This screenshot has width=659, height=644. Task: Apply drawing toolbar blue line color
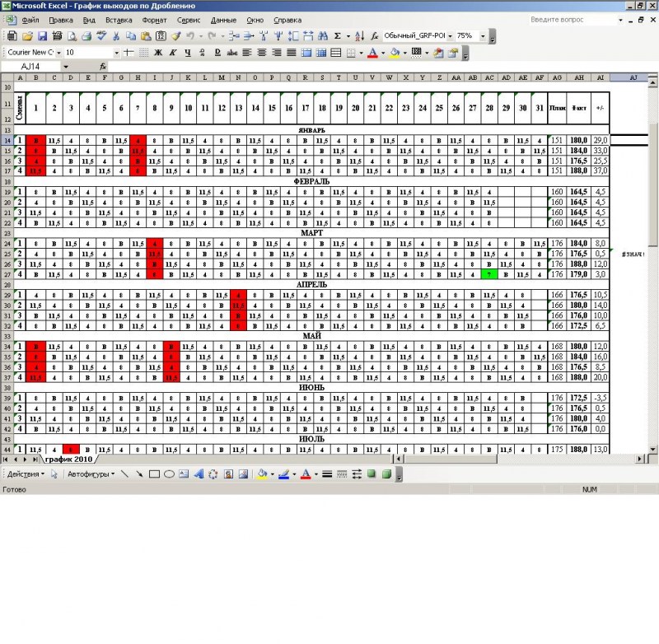(283, 474)
